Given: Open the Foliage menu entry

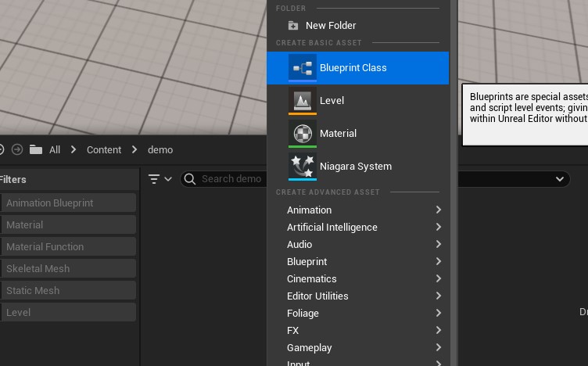Looking at the screenshot, I should [358, 313].
